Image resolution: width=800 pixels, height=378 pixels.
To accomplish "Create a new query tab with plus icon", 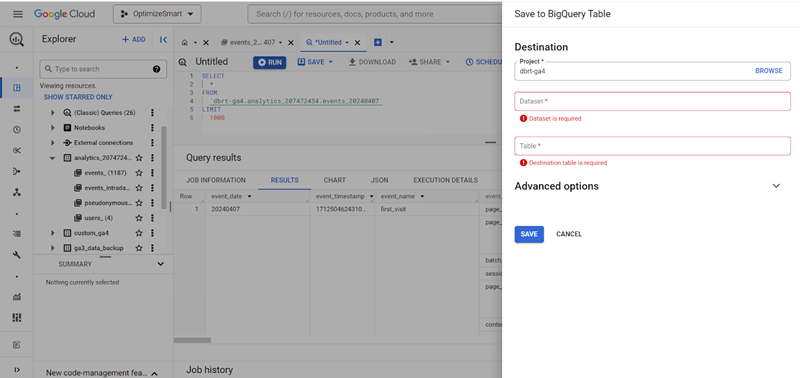I will [x=378, y=42].
